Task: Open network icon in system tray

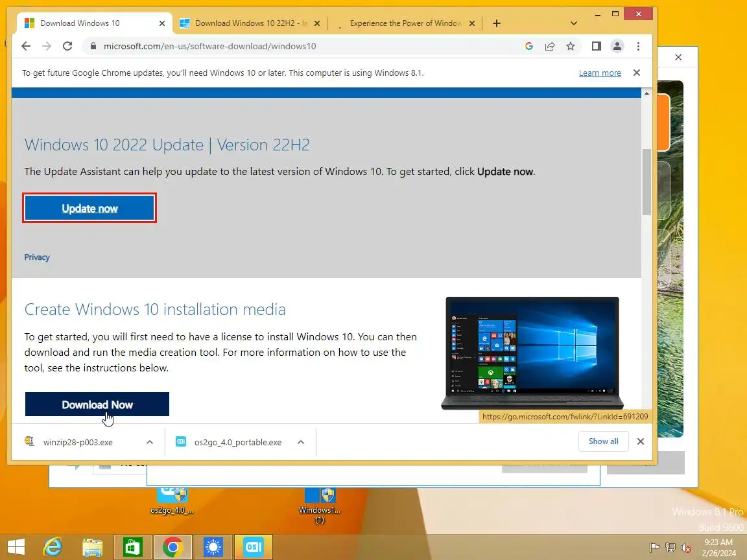Action: click(670, 548)
